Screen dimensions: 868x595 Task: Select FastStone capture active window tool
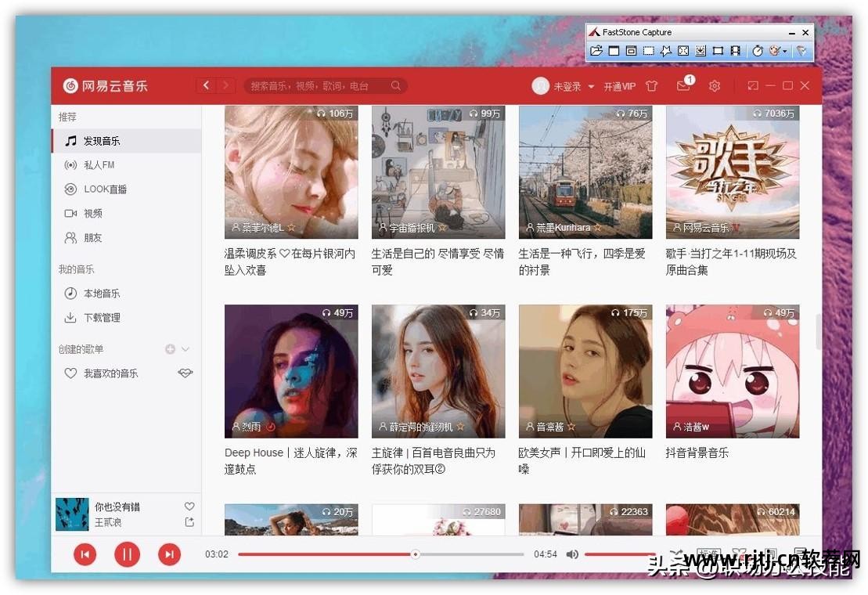point(614,51)
